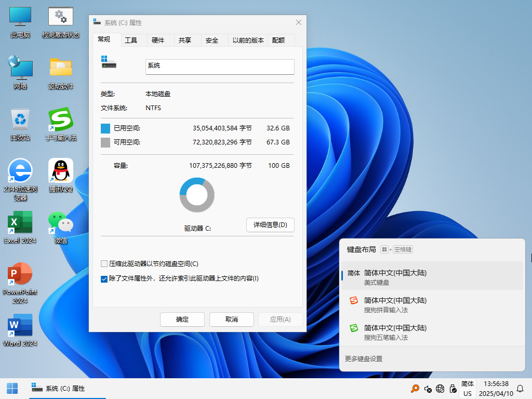
Task: Click the drive icon in properties dialog
Action: (x=109, y=62)
